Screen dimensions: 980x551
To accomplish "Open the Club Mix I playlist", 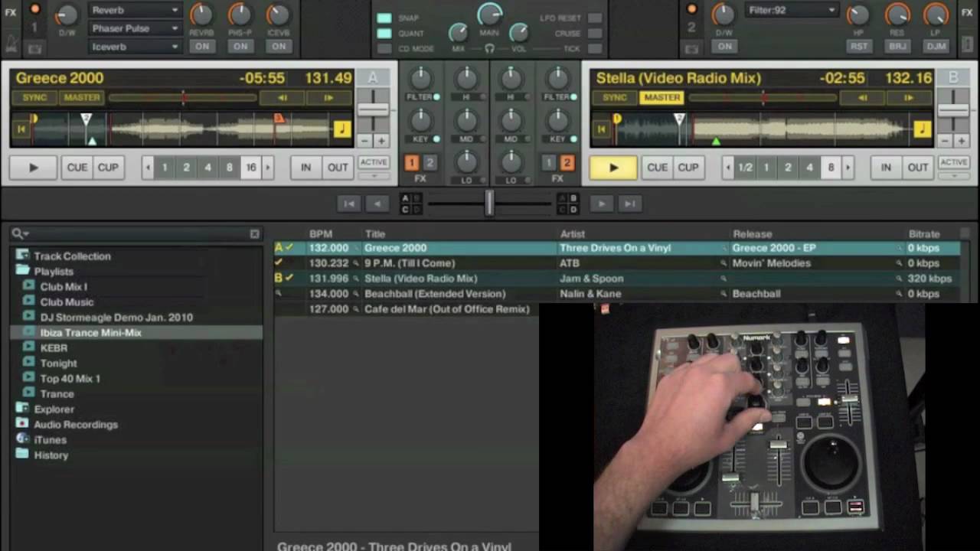I will click(64, 287).
